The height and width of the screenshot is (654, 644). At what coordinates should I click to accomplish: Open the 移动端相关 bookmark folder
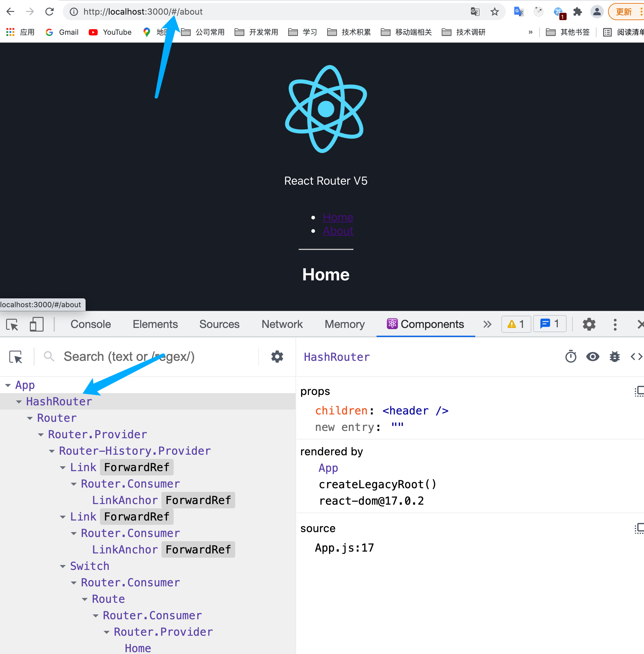pos(406,32)
